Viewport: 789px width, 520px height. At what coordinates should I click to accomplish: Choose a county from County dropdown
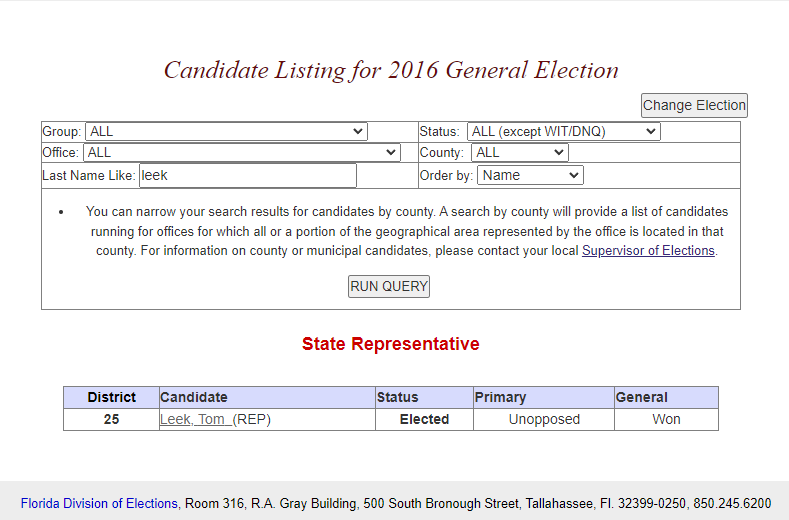519,153
